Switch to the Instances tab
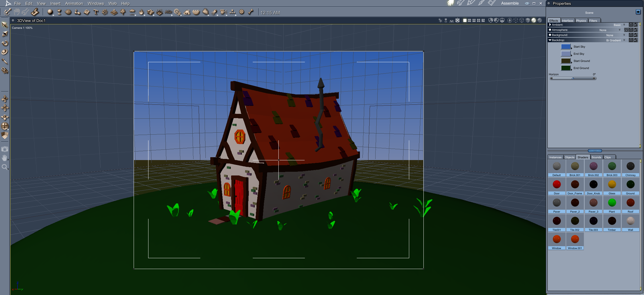 click(555, 157)
